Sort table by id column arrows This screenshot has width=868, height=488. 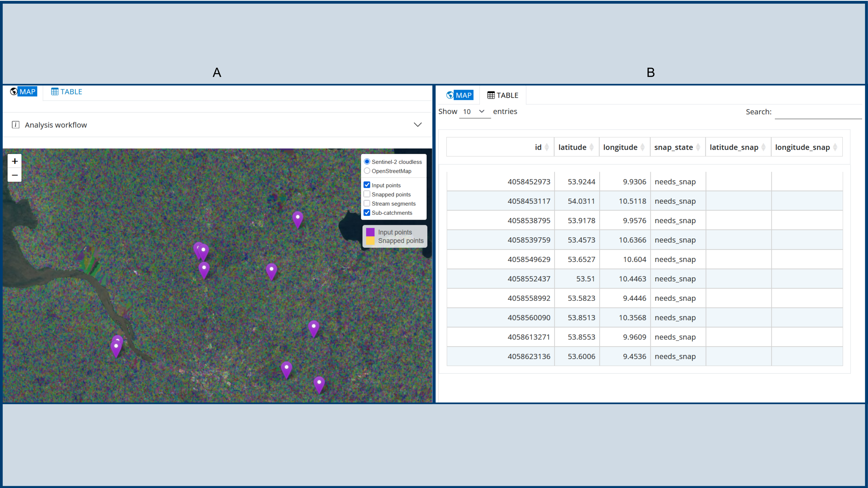pos(547,147)
